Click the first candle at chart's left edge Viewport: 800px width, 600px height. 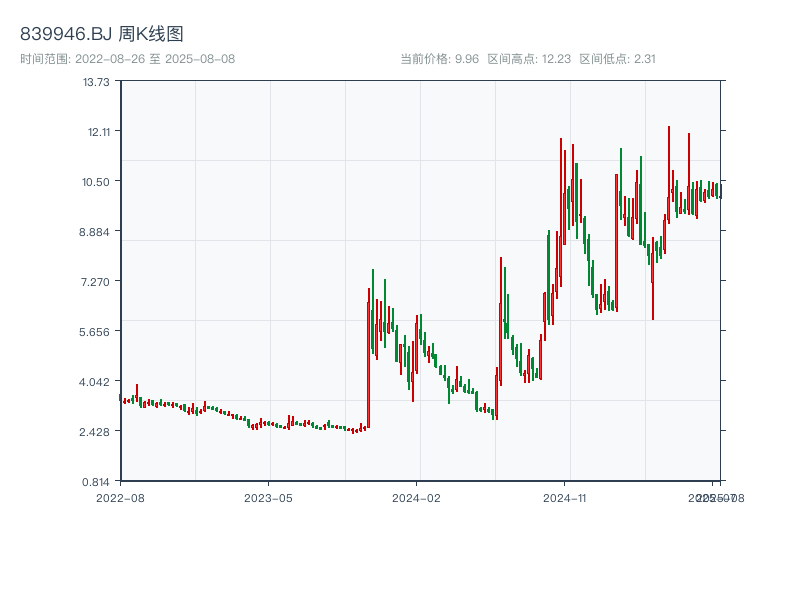point(120,397)
